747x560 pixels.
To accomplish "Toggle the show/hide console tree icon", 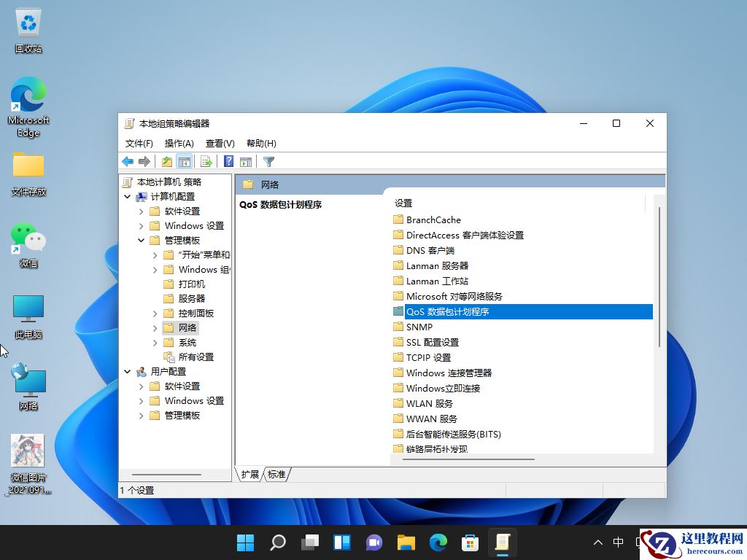I will pos(184,161).
